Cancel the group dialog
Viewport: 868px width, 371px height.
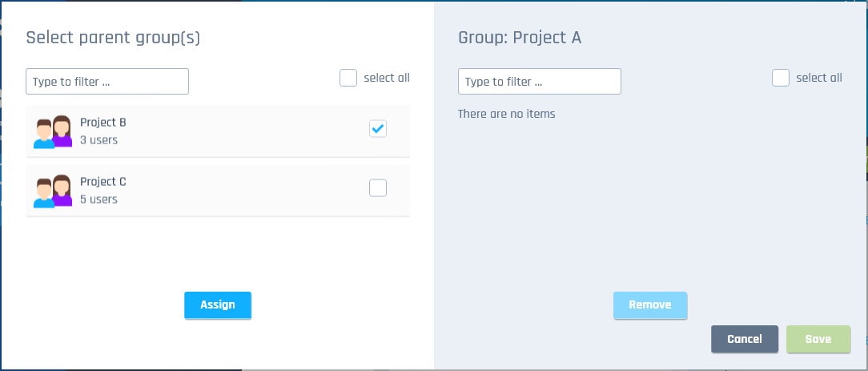[x=744, y=339]
